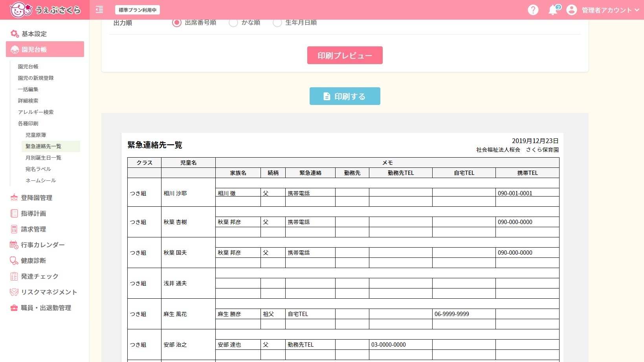The height and width of the screenshot is (362, 644).
Task: Click the 緊急連絡先一覧 preview title
Action: (x=155, y=145)
